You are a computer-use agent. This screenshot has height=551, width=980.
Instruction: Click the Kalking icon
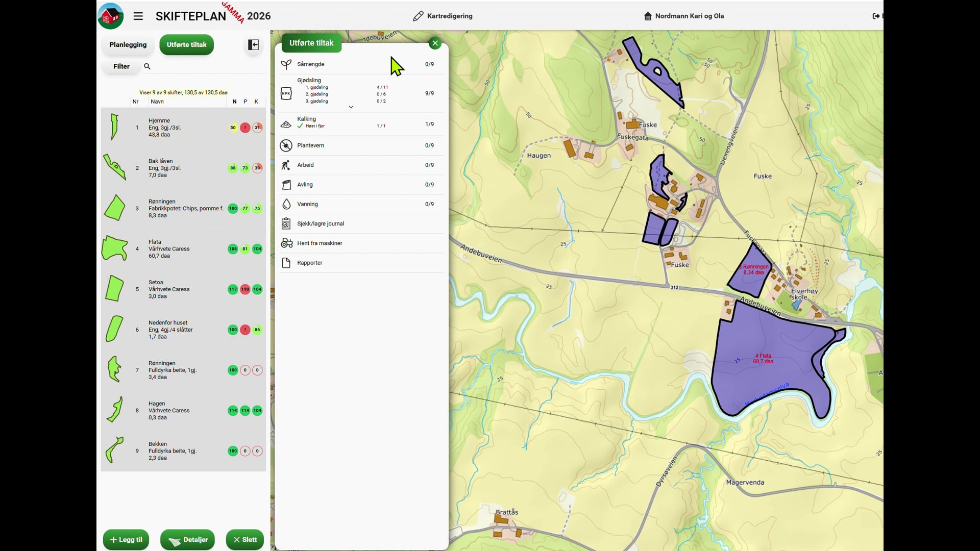pyautogui.click(x=286, y=124)
